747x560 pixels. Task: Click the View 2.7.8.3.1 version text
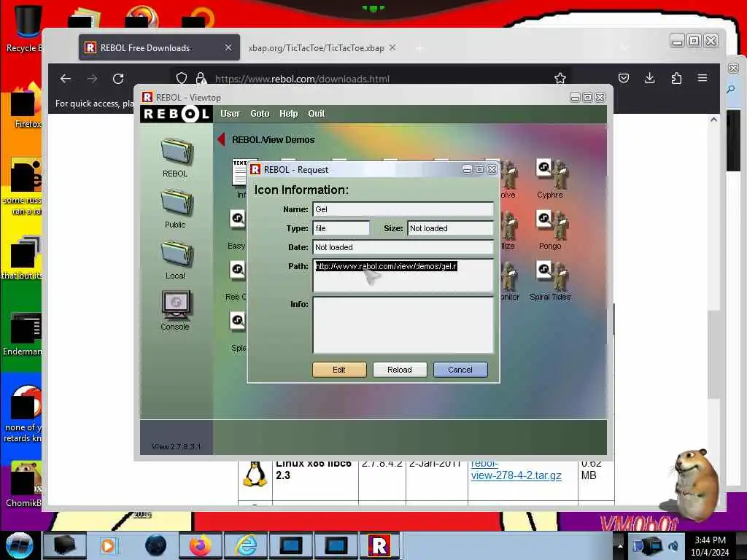point(176,447)
